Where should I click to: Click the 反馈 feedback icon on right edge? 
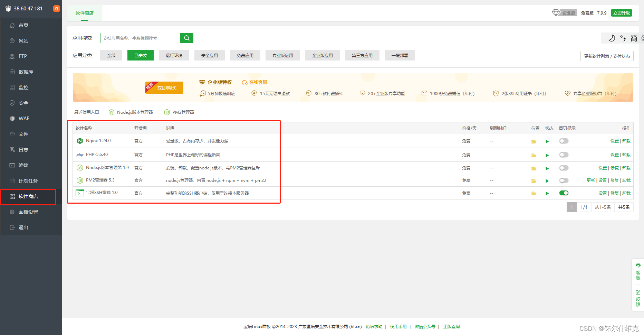tap(638, 292)
